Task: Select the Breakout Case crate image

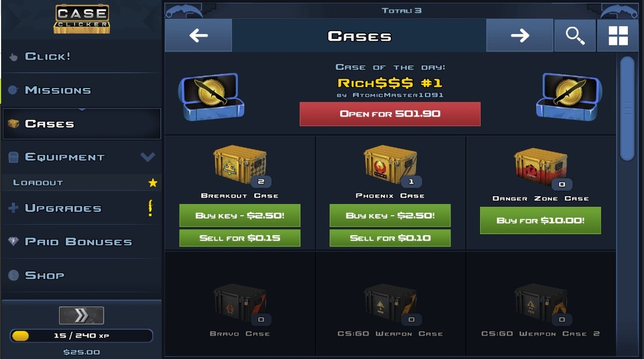Action: point(240,165)
